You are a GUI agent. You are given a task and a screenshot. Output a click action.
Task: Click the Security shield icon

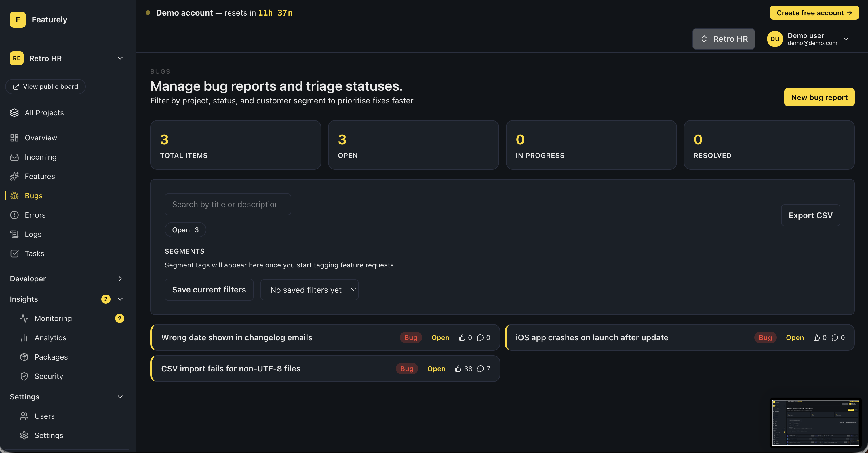(24, 376)
